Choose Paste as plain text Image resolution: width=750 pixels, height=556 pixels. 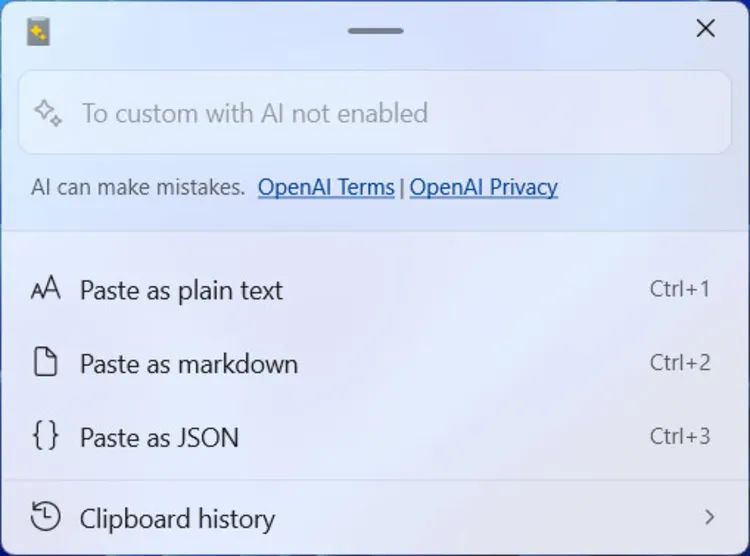pyautogui.click(x=181, y=290)
